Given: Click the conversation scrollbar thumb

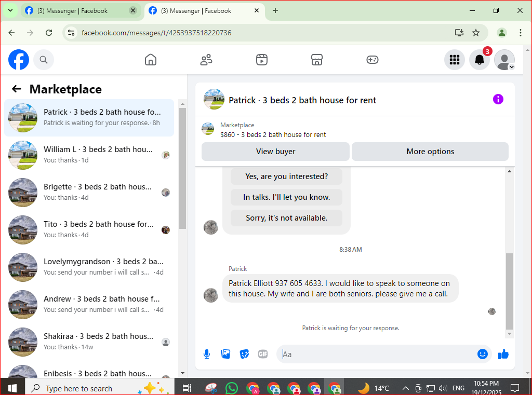Looking at the screenshot, I should click(x=509, y=291).
